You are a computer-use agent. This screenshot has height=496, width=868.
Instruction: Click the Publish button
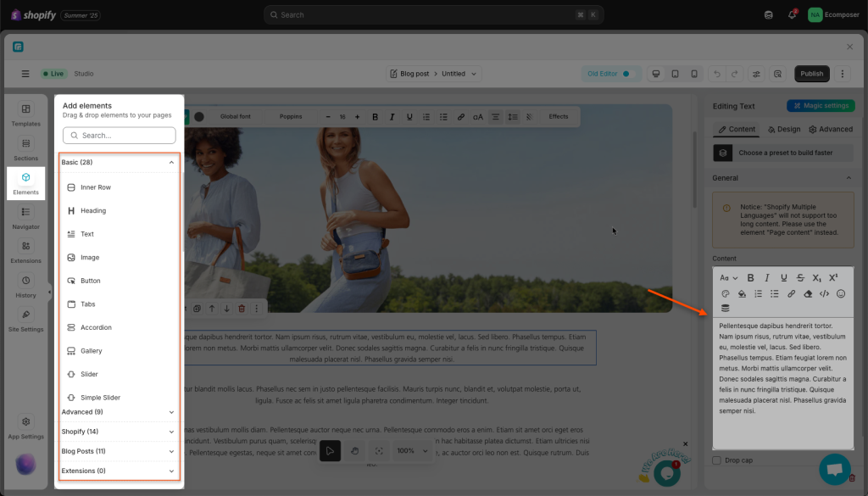click(x=811, y=74)
